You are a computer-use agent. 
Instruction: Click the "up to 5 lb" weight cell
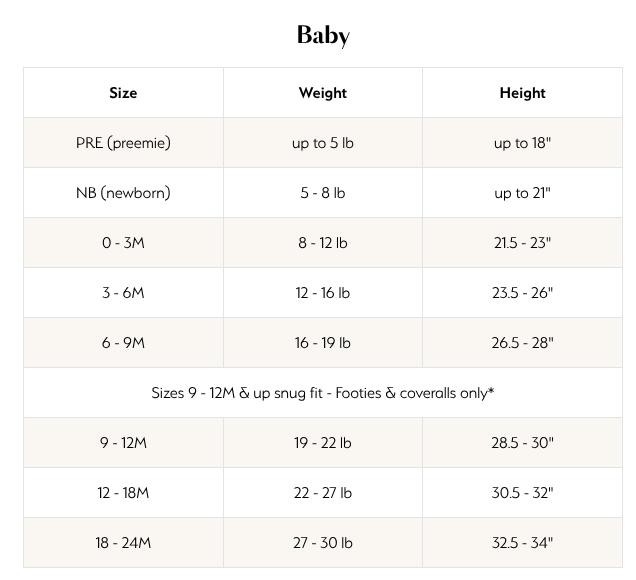[323, 143]
